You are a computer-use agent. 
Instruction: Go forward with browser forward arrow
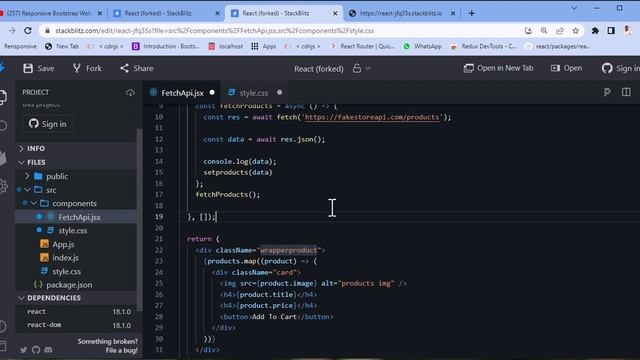tap(12, 31)
